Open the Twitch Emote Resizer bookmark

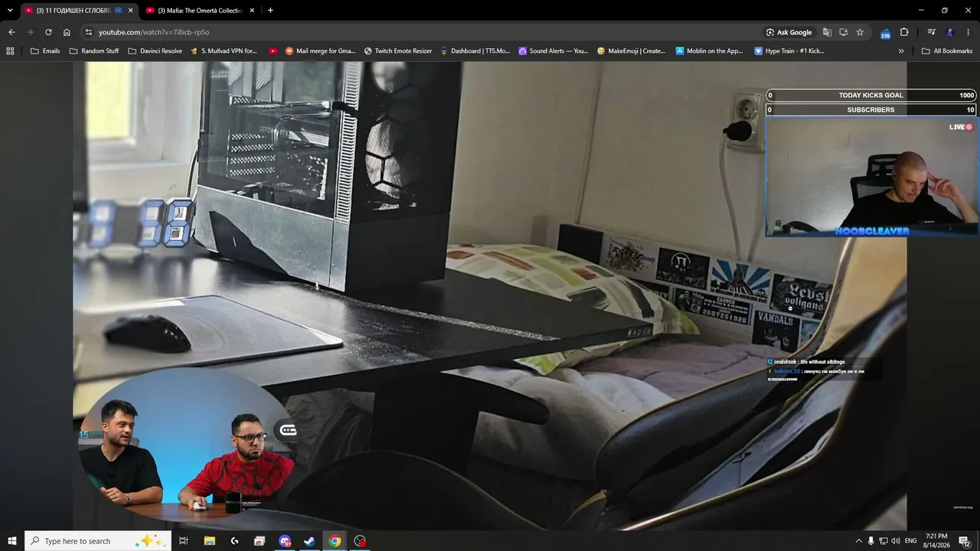tap(397, 51)
